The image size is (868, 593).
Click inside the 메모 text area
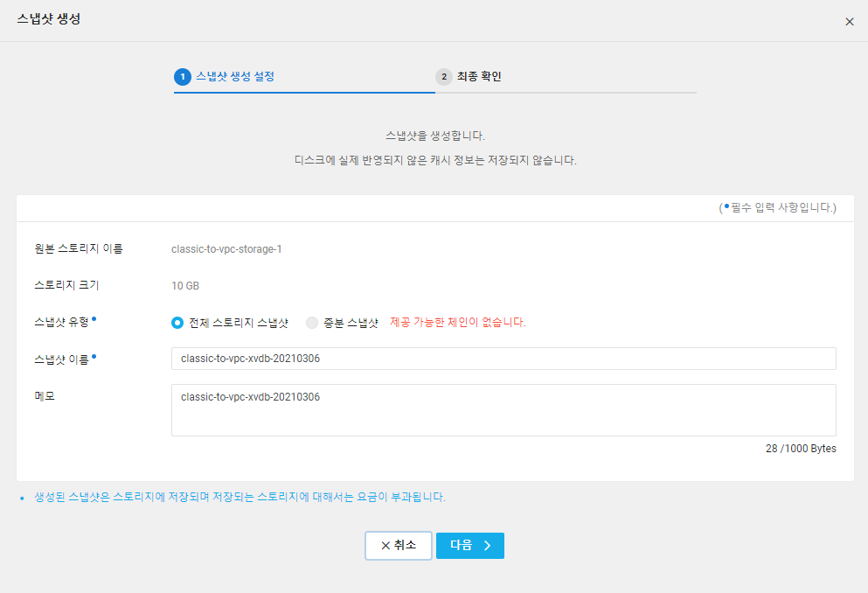503,409
